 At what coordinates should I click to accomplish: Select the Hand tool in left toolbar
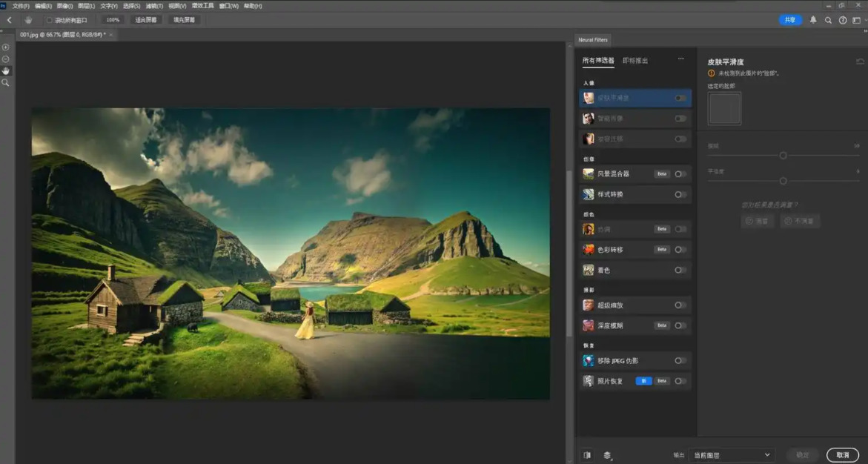point(6,70)
